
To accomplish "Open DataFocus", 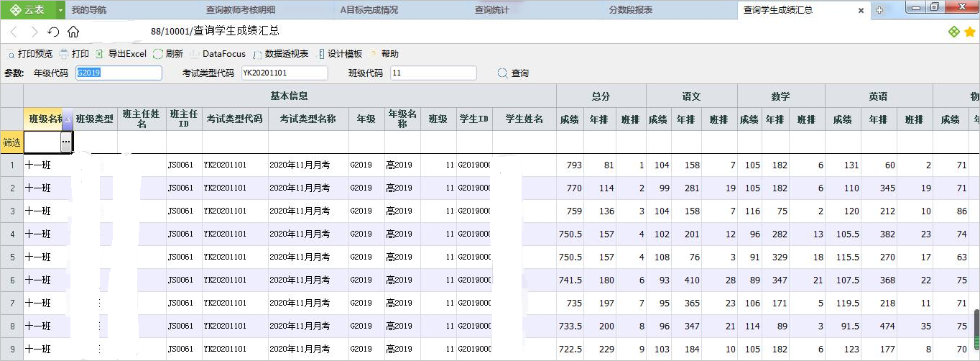I will (x=218, y=54).
